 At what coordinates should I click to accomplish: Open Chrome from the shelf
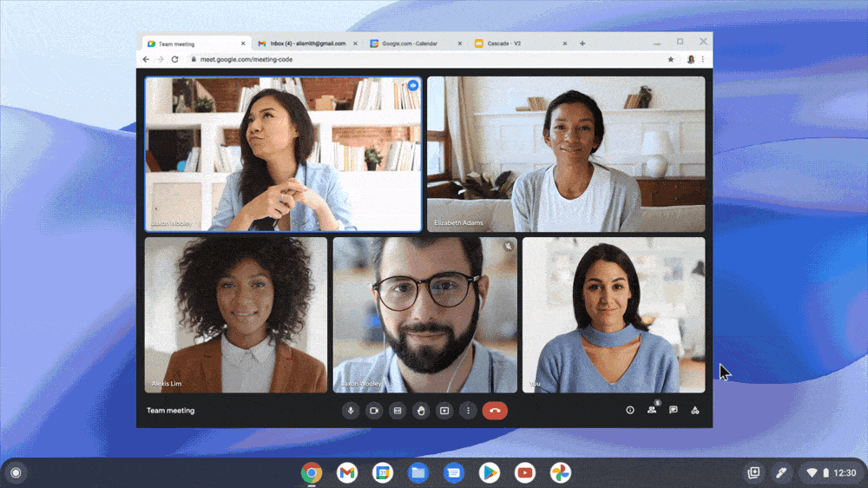click(x=312, y=472)
